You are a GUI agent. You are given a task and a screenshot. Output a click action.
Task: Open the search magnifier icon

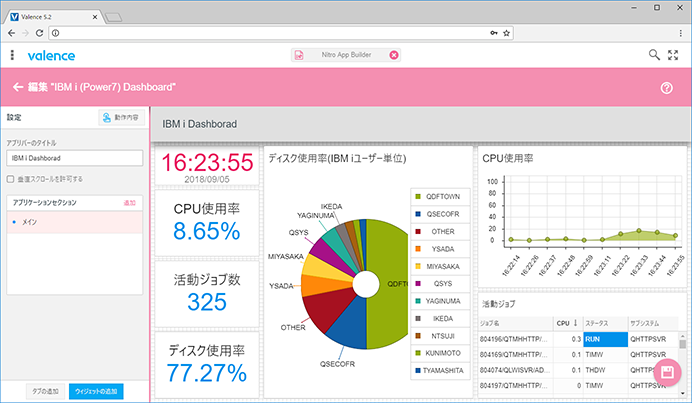coord(654,55)
